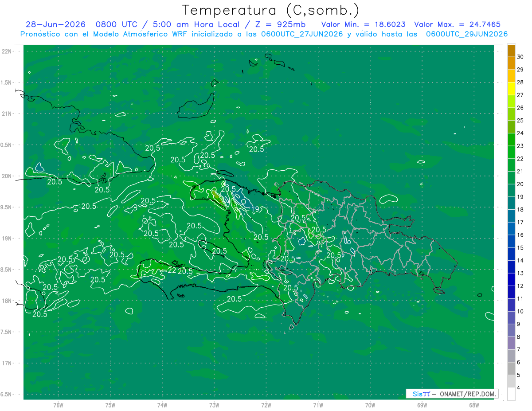Click the "17" label on the color legend
The image size is (532, 411).
tap(520, 222)
